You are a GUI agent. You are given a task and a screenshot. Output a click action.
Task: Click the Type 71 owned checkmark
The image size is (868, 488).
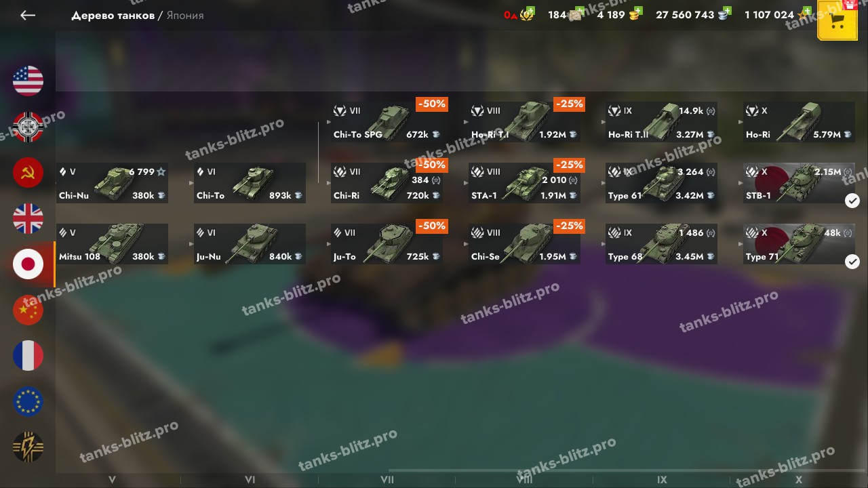(x=852, y=262)
